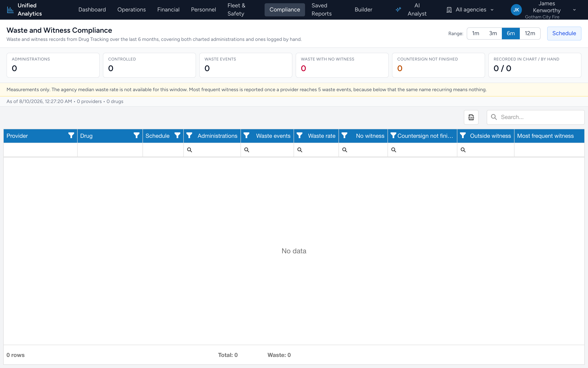Go to the Dashboard tab
The width and height of the screenshot is (588, 368).
tap(92, 10)
